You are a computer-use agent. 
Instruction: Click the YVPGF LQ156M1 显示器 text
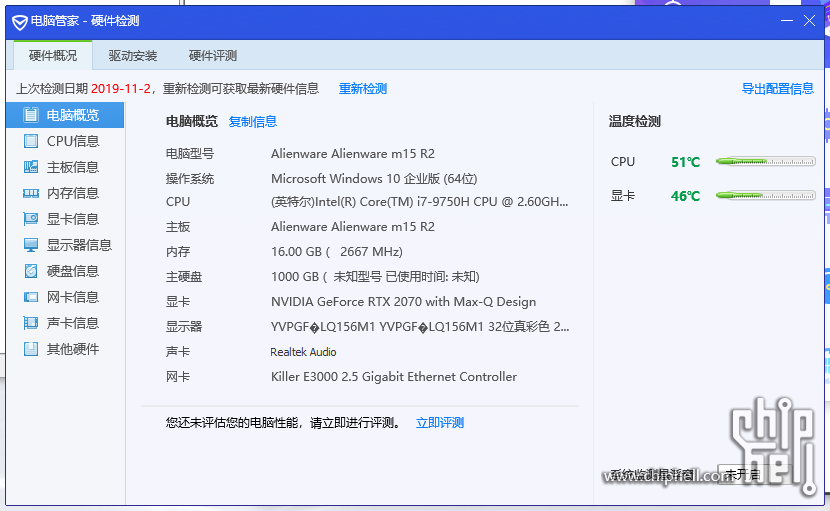pos(420,327)
